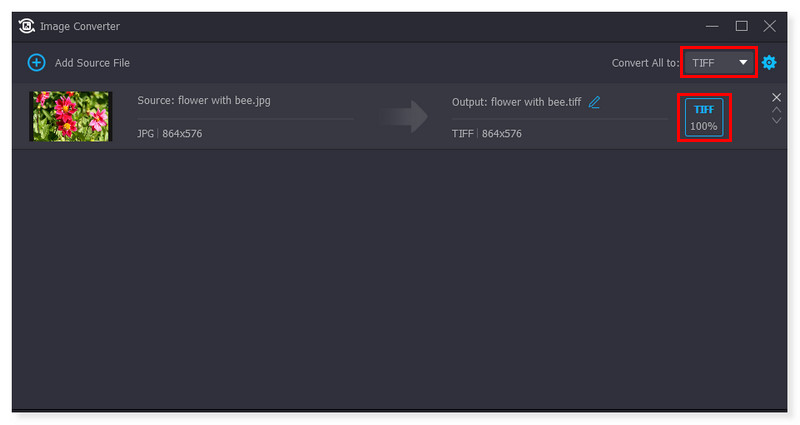The height and width of the screenshot is (425, 800).
Task: Click the Add Source File label
Action: 92,63
